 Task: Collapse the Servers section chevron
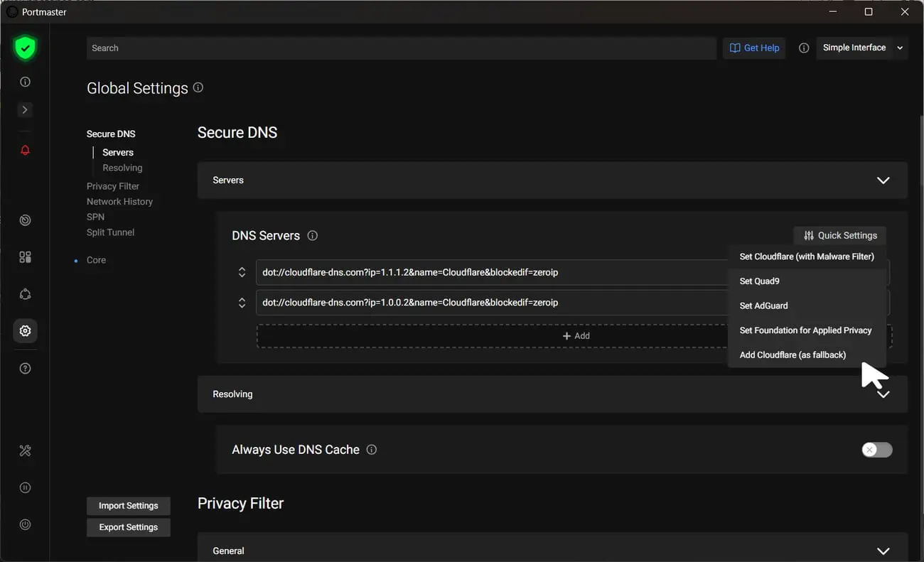[883, 180]
